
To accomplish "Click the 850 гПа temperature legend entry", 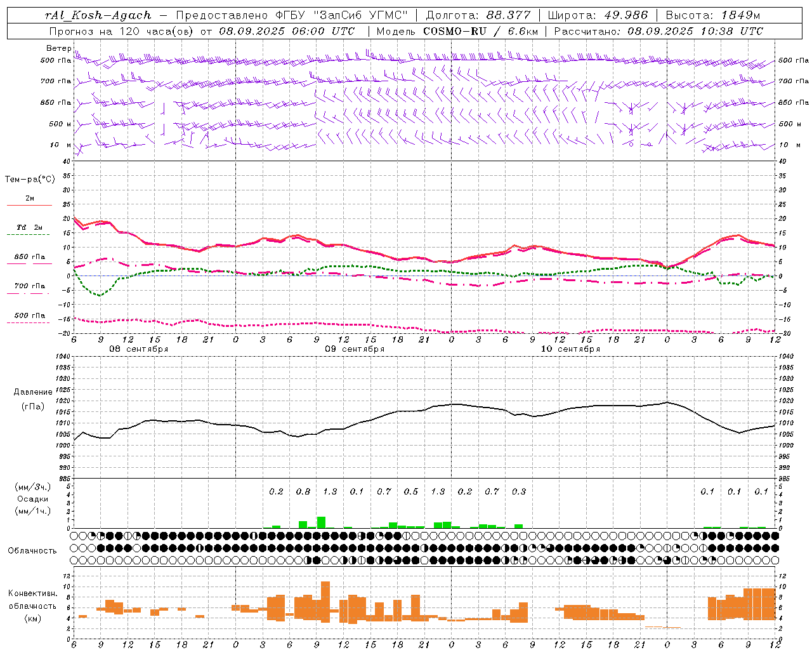I will click(x=29, y=257).
